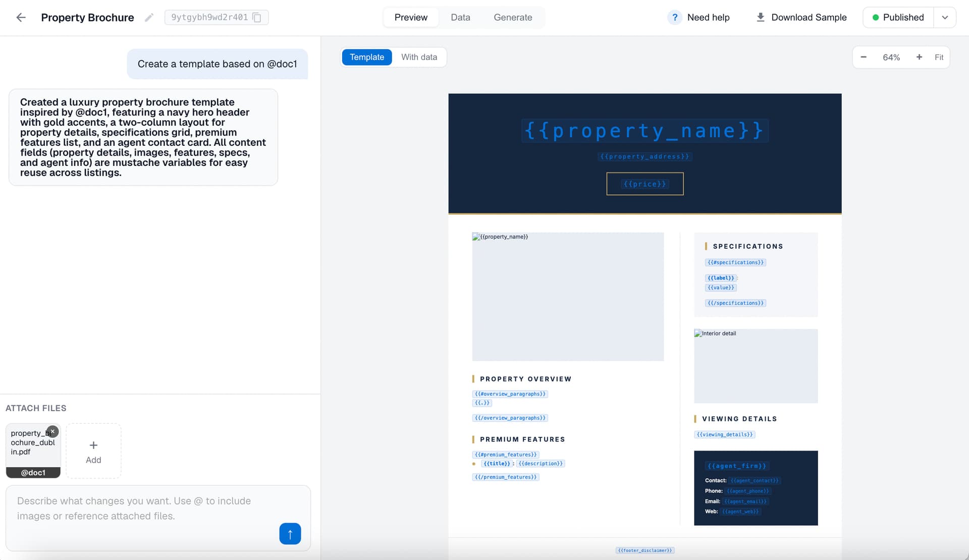
Task: Select the {{#specifications}} tag
Action: coord(735,262)
